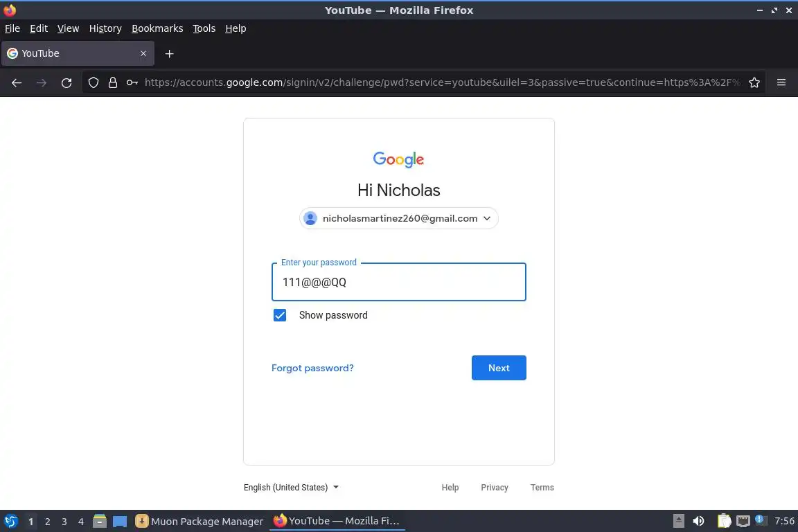Open the History menu
Viewport: 798px width, 532px height.
105,28
